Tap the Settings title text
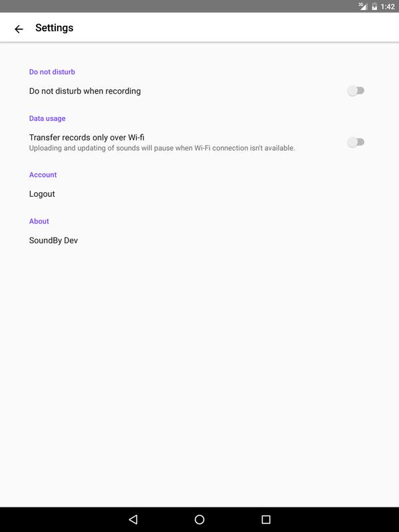Image resolution: width=399 pixels, height=532 pixels. click(55, 28)
